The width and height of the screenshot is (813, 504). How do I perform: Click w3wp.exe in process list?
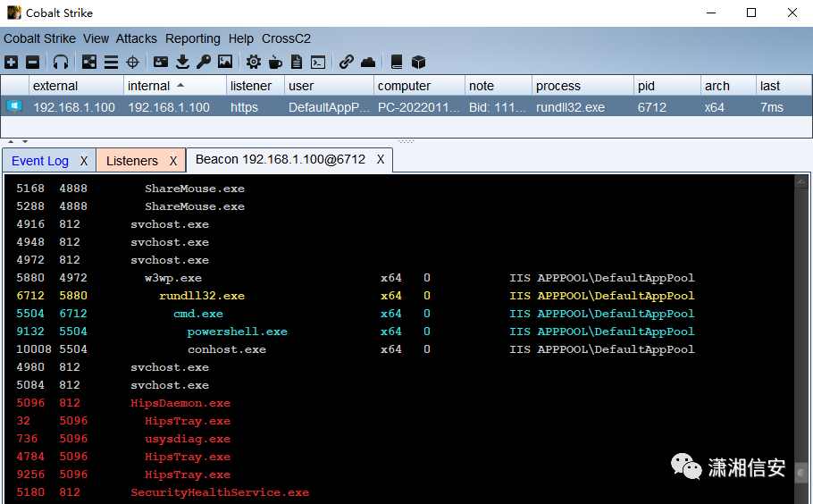(173, 278)
